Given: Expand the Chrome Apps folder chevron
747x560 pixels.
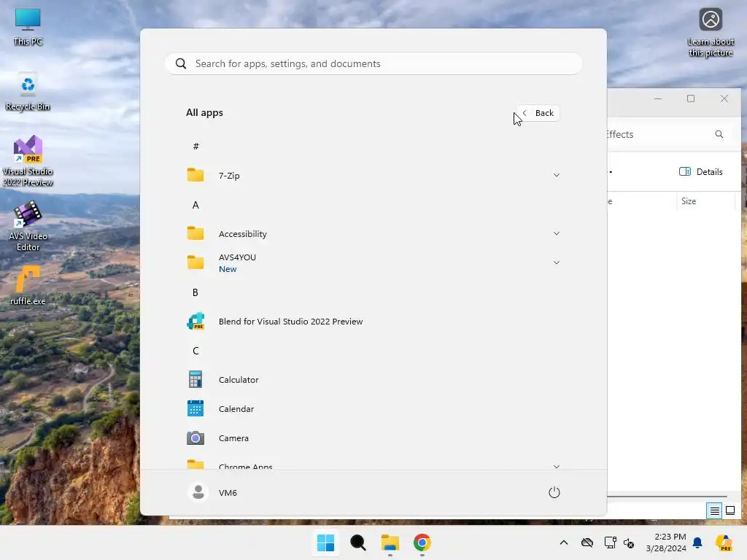Looking at the screenshot, I should (556, 466).
